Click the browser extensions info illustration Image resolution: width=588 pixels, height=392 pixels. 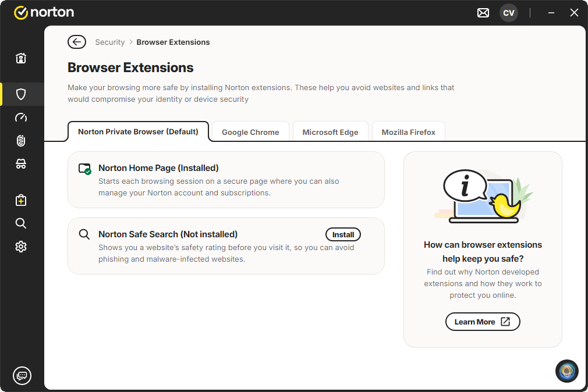[484, 196]
